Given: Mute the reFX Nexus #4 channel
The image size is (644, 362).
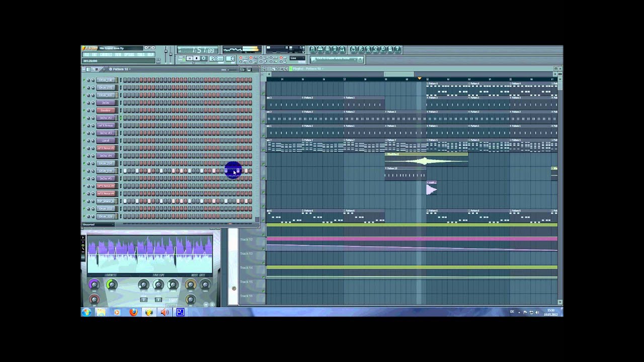Looking at the screenshot, I should (84, 194).
